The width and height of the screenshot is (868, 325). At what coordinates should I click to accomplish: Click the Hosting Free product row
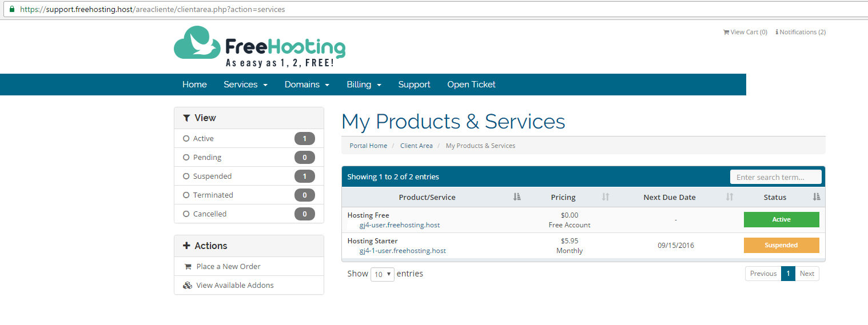[583, 220]
